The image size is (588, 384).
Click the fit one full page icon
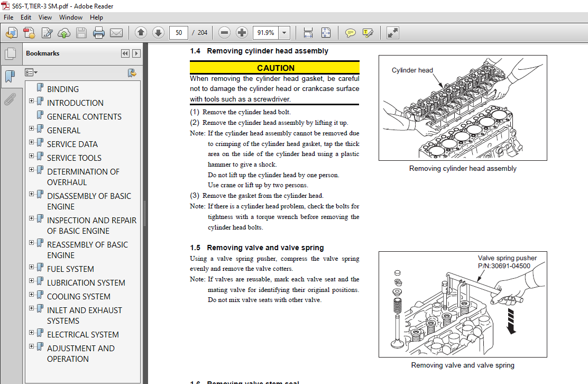click(x=326, y=33)
